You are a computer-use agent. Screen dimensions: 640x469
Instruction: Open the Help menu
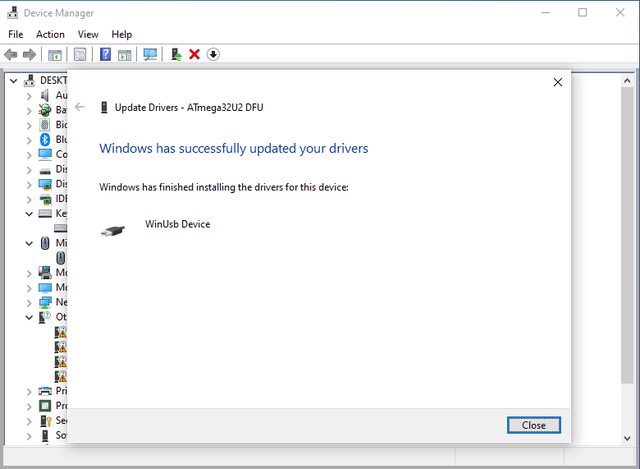pos(122,34)
